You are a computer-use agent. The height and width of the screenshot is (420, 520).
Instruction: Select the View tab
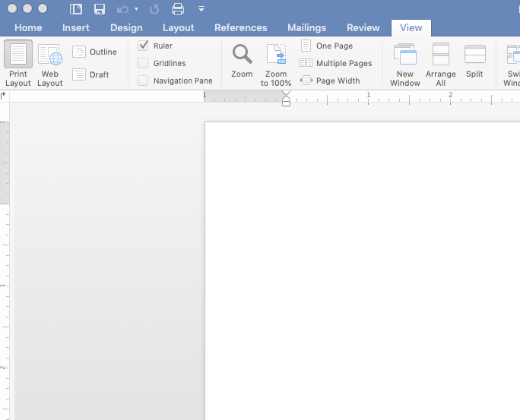pos(411,28)
